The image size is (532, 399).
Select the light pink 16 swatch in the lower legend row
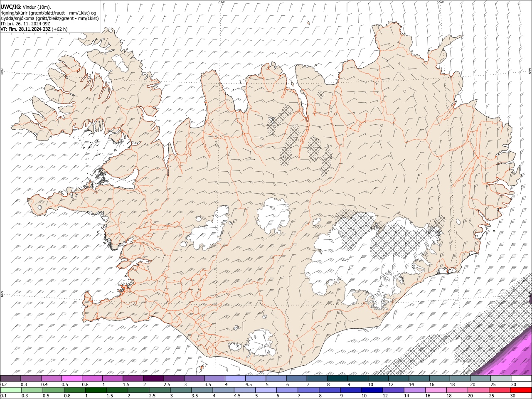[x=436, y=390]
